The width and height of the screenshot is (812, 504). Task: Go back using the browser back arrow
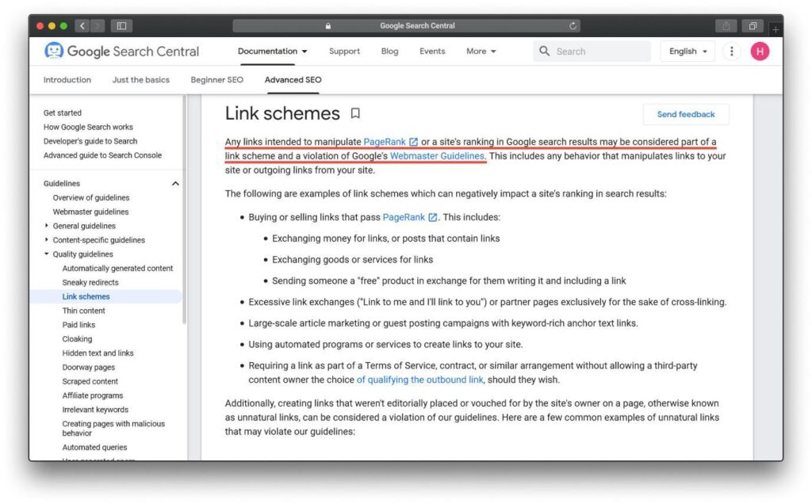[x=82, y=25]
